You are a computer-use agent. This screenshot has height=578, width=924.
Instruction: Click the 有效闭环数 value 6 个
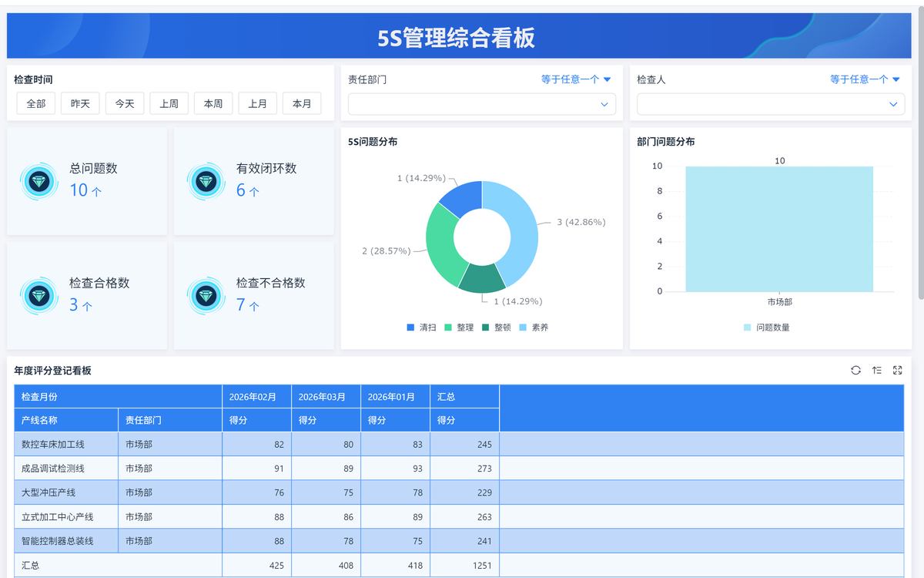click(247, 190)
